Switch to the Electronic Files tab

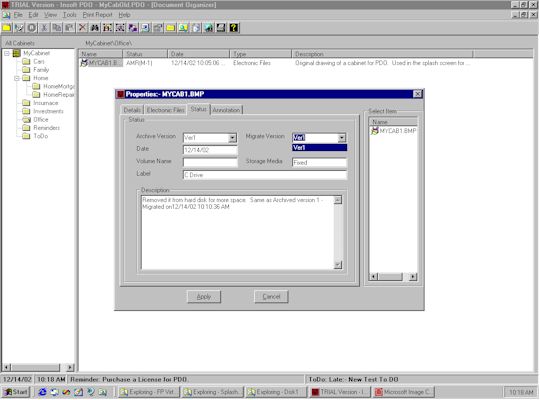[165, 110]
